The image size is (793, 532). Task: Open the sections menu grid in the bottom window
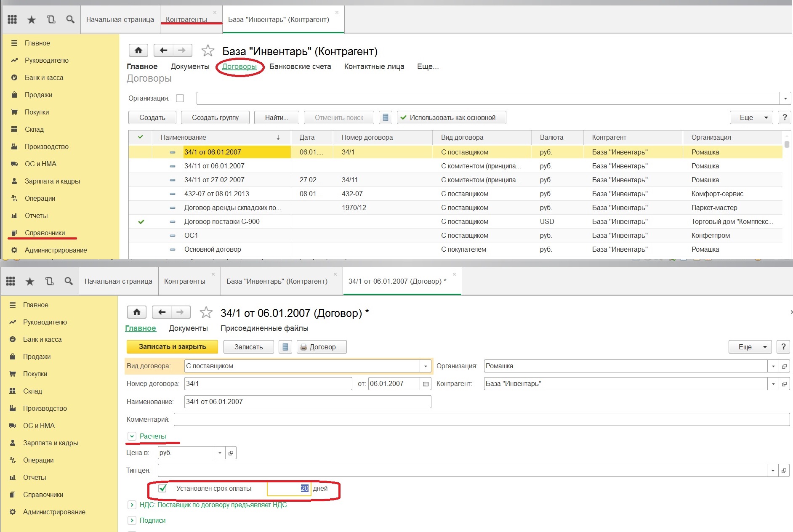coord(11,281)
